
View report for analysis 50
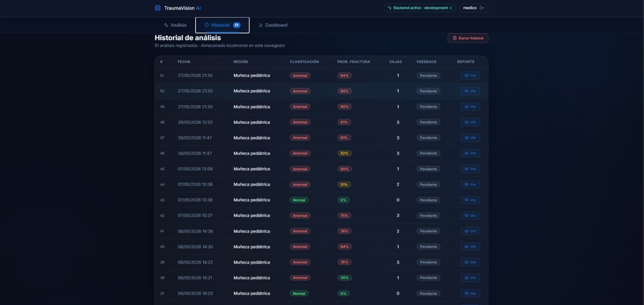pos(470,91)
